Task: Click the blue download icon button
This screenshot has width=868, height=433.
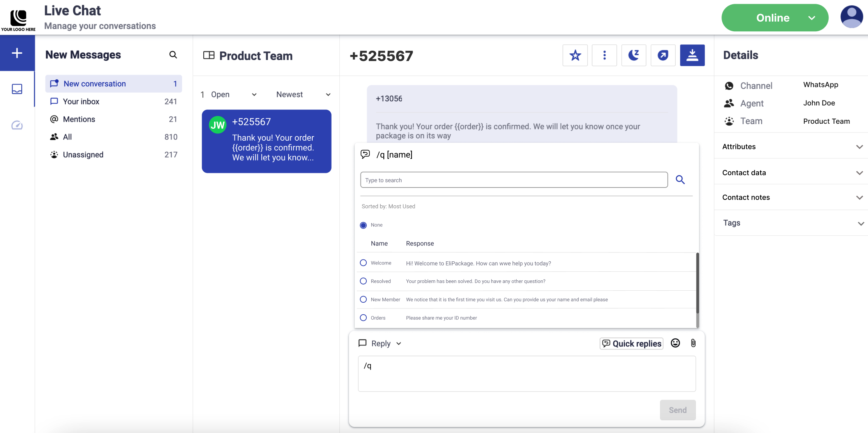Action: [x=692, y=55]
